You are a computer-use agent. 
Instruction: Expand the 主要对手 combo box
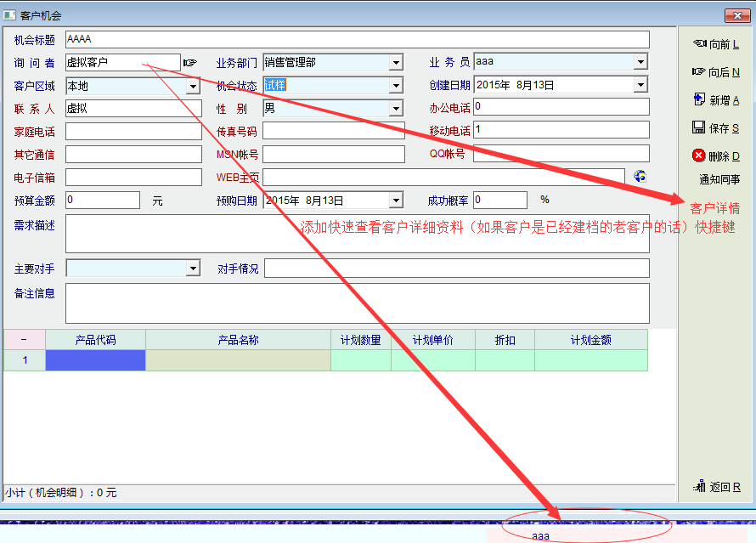[x=193, y=269]
